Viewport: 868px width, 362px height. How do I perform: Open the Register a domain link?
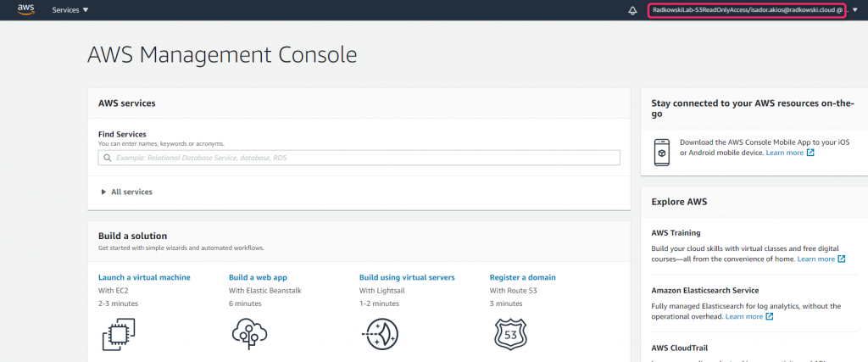click(522, 277)
